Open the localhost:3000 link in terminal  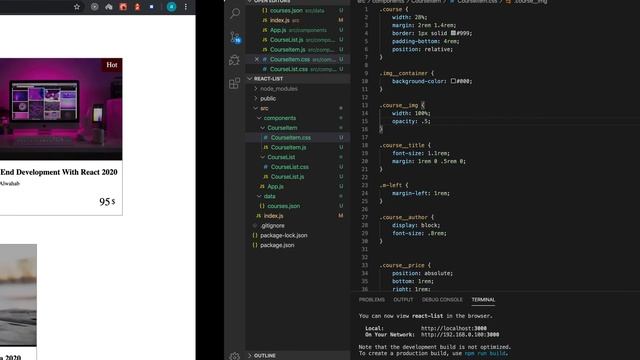point(453,328)
